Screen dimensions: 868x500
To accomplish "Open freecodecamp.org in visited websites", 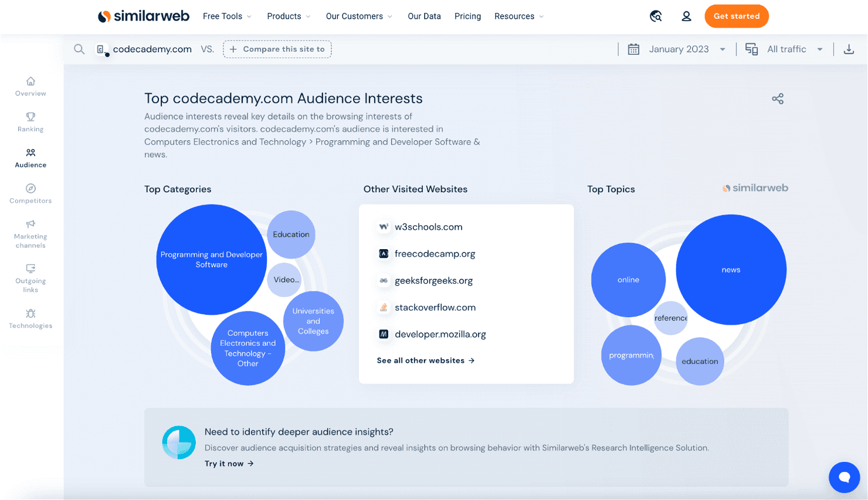I will 435,254.
